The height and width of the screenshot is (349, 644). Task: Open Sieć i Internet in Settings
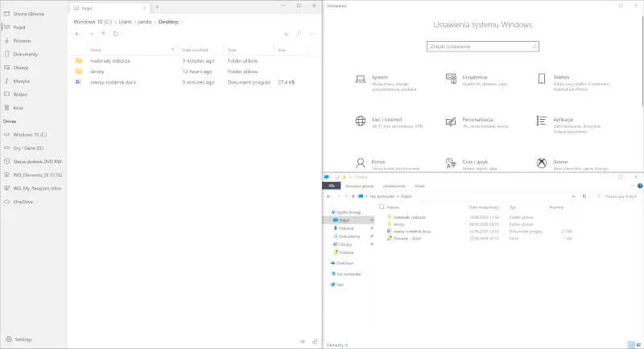(389, 122)
